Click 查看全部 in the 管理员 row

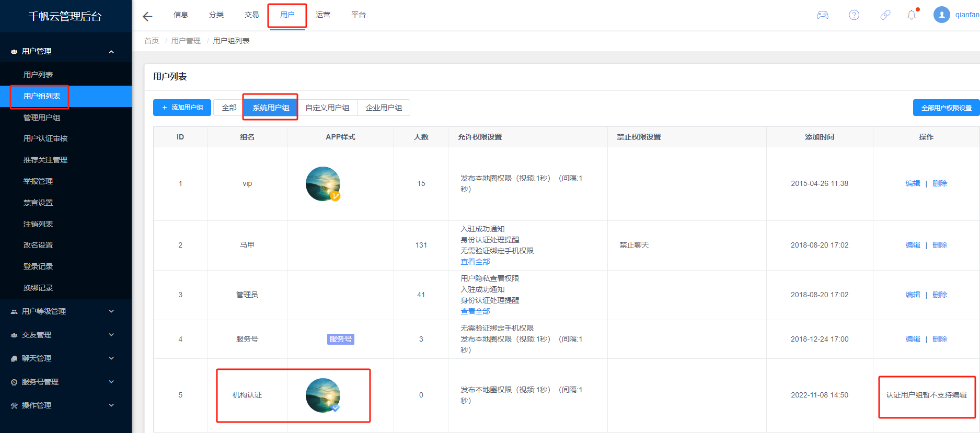(475, 311)
